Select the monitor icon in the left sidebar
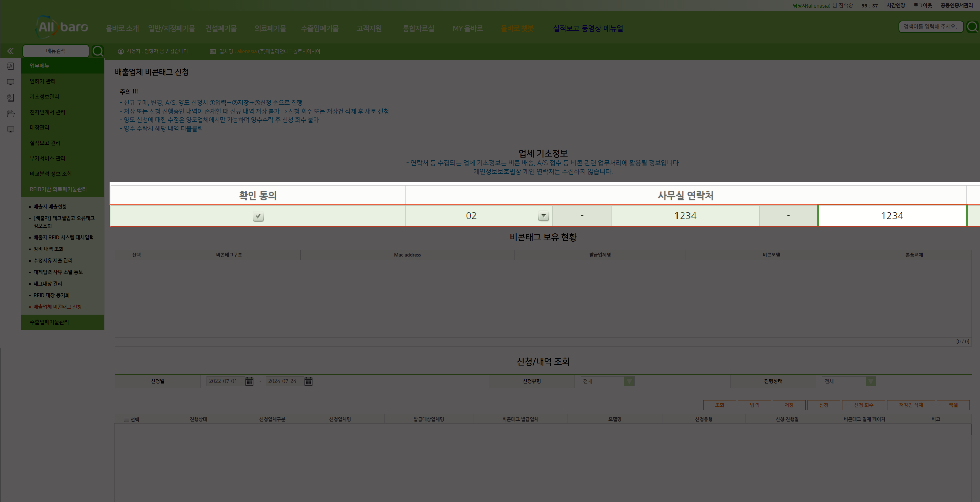The height and width of the screenshot is (502, 980). 10,82
